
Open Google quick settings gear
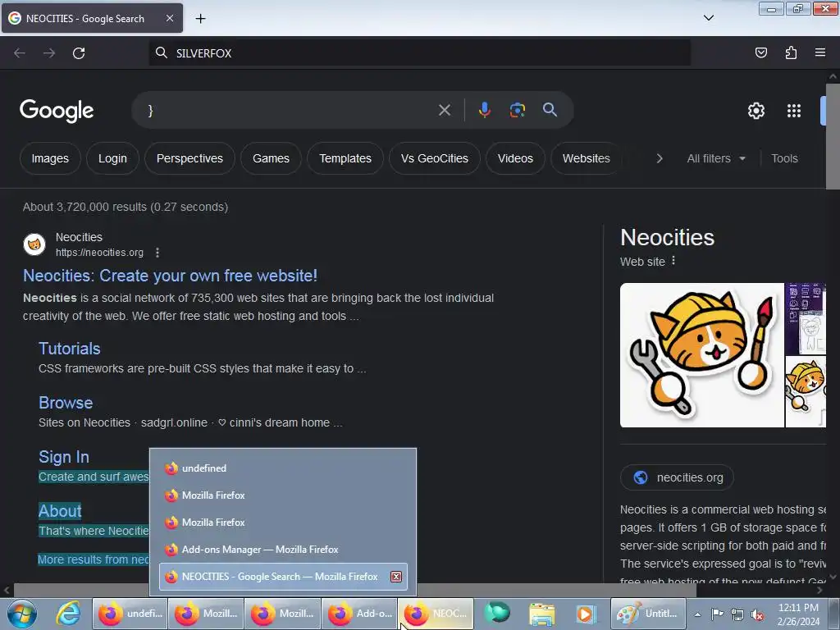click(756, 111)
